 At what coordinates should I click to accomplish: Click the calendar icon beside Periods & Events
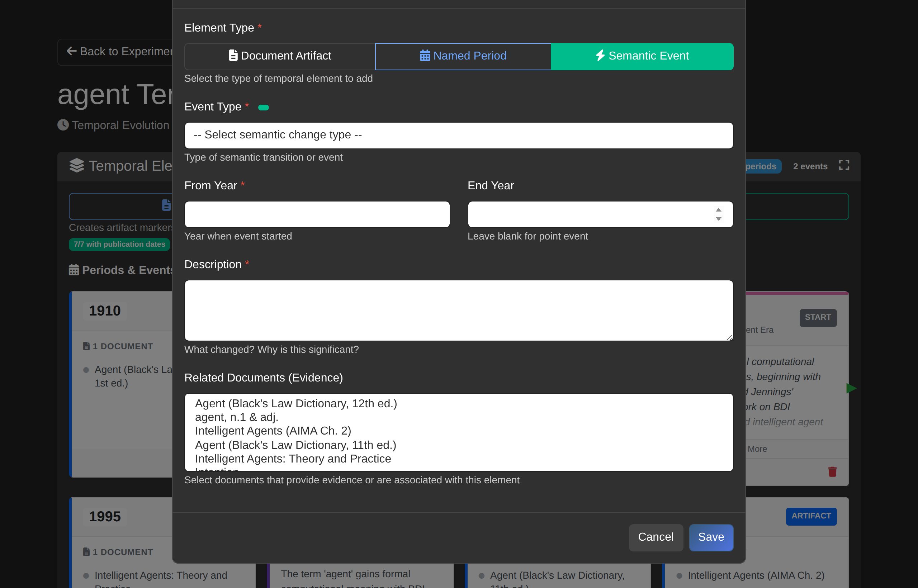74,270
